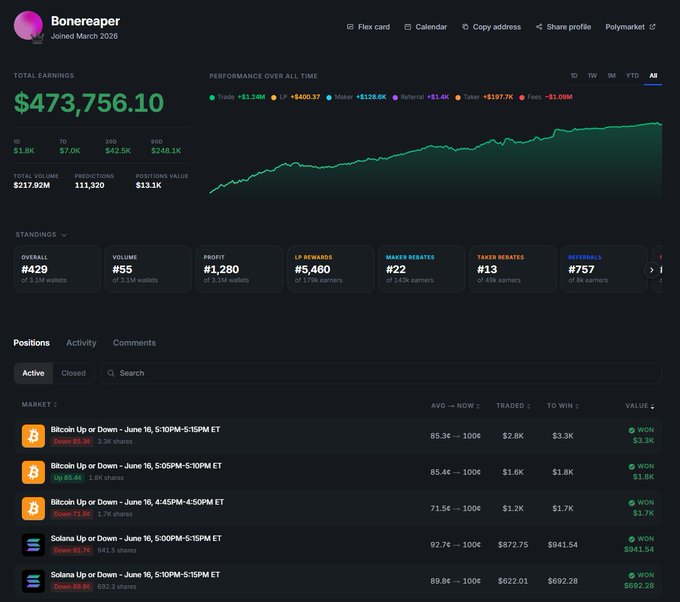Viewport: 680px width, 602px height.
Task: Click the $217.92M total volume value
Action: click(32, 185)
